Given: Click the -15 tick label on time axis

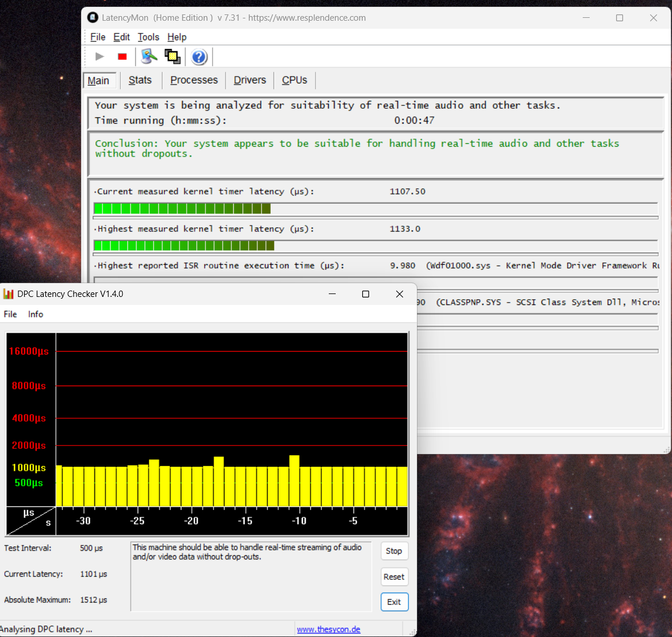Looking at the screenshot, I should click(245, 521).
